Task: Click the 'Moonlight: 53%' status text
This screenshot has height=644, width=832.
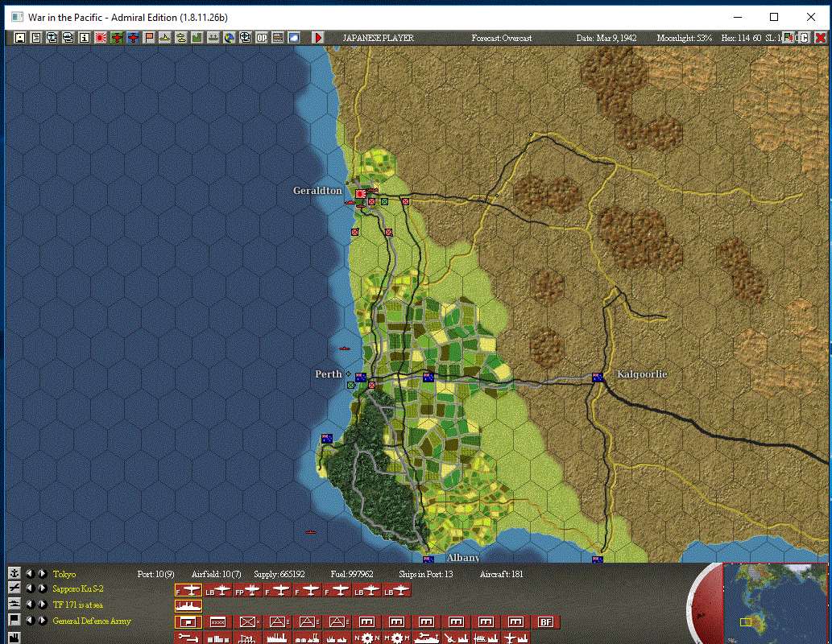Action: [x=685, y=38]
